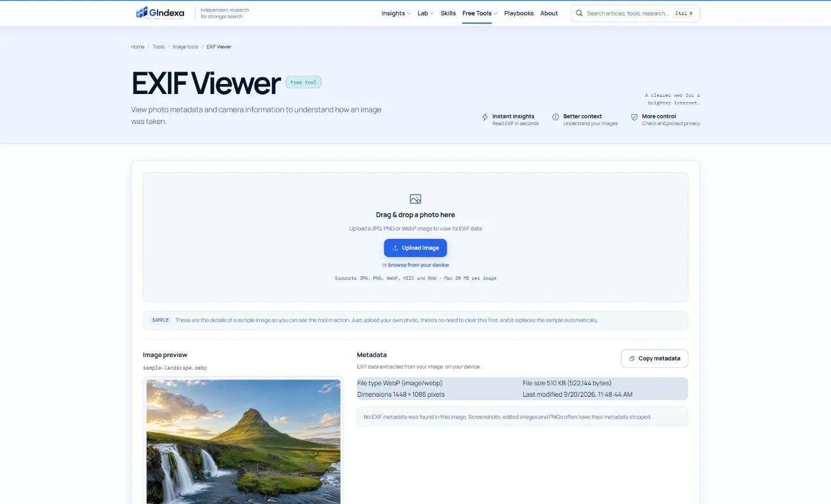
Task: Click the EXIF Viewer page title
Action: tap(206, 83)
